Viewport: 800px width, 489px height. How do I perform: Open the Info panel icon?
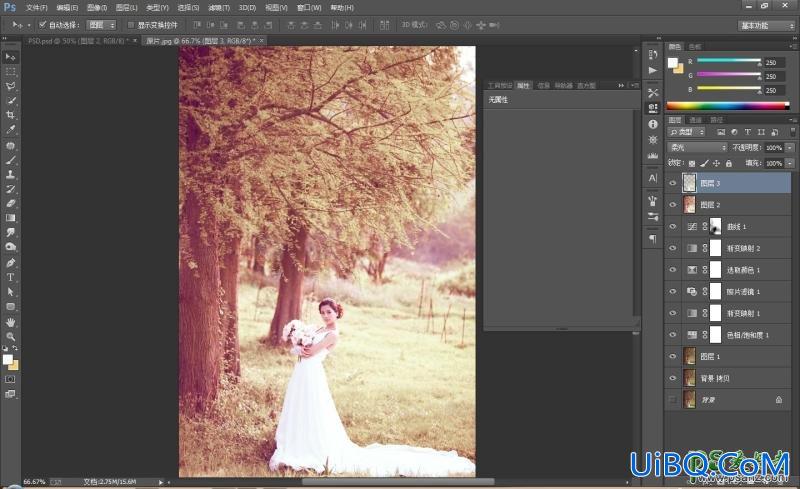click(x=653, y=124)
